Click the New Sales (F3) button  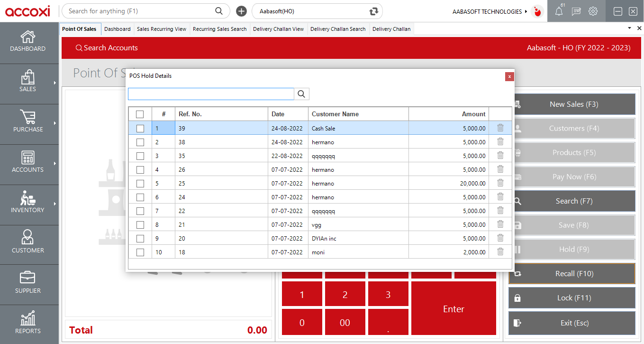[572, 104]
